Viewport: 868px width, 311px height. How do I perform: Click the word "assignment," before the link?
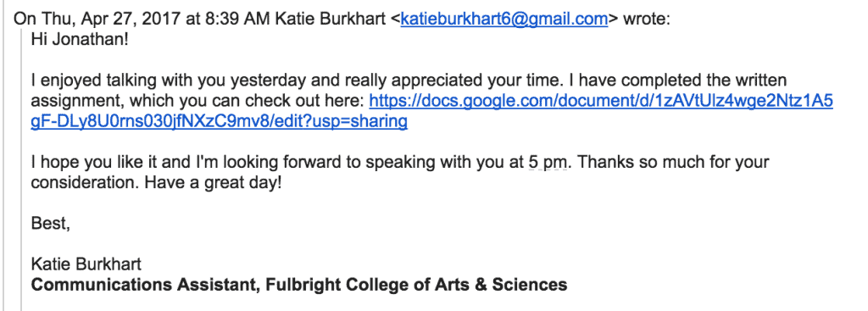pyautogui.click(x=72, y=102)
